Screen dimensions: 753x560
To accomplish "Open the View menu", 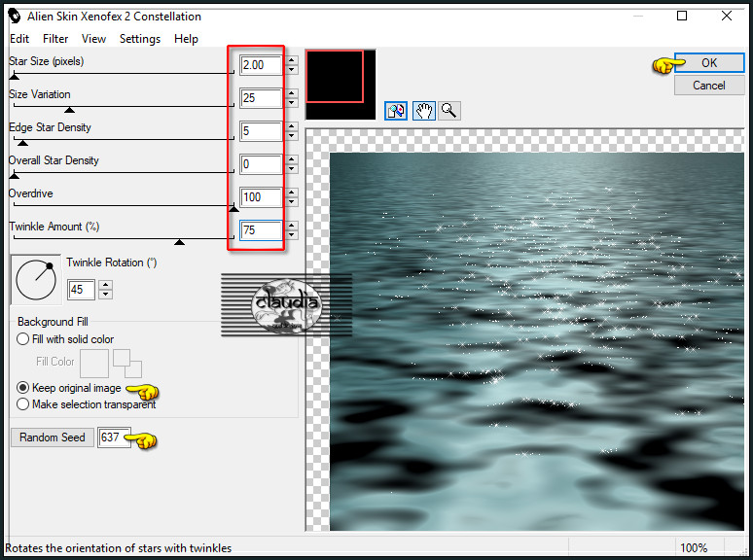I will [93, 39].
